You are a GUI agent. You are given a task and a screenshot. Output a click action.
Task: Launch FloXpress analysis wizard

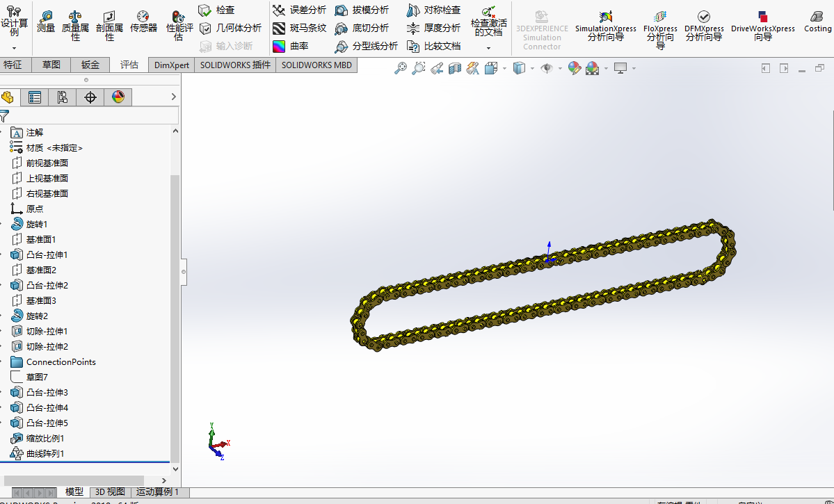point(660,29)
